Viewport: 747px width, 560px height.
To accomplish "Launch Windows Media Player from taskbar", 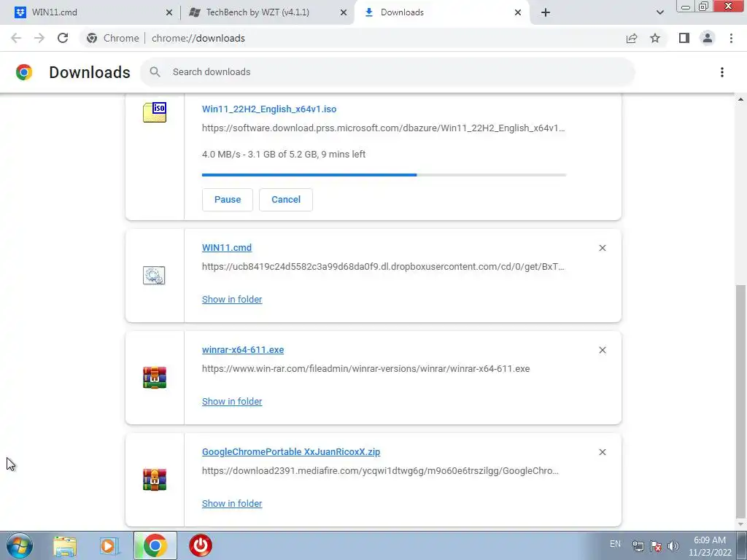I will point(109,545).
